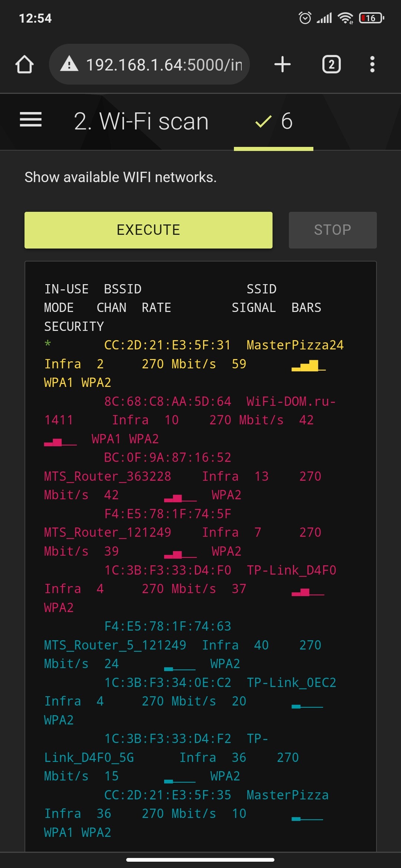
Task: Tap the '2. Wi-Fi scan' page title
Action: [x=141, y=122]
